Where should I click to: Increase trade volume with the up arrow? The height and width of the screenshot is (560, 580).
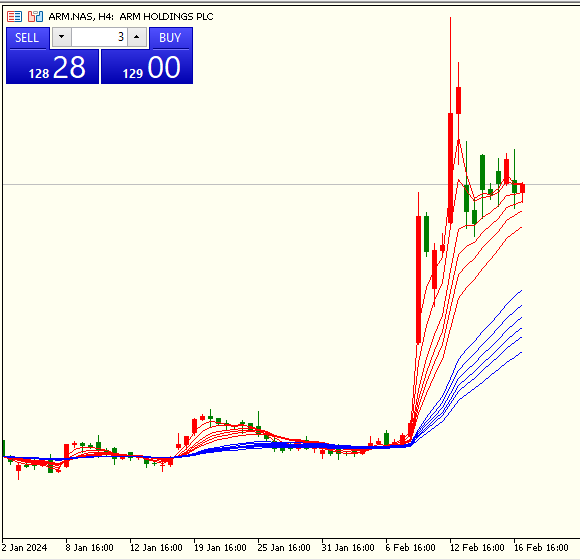(137, 37)
